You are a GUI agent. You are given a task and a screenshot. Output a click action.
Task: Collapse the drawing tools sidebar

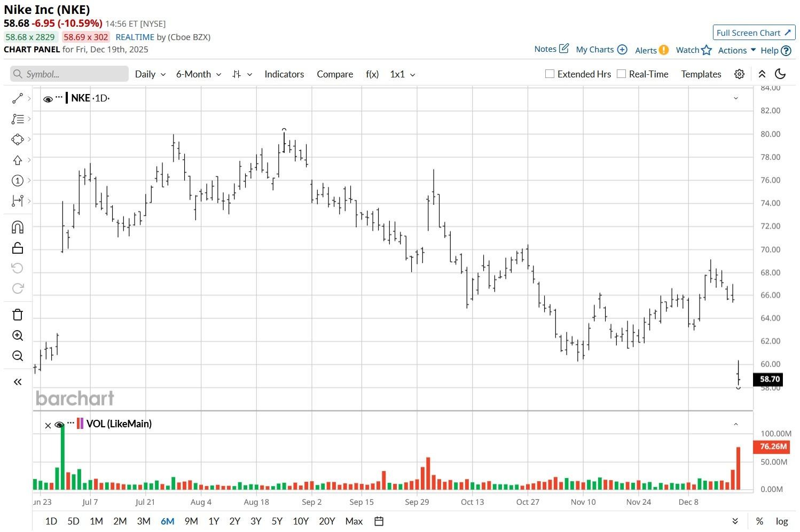click(x=17, y=381)
